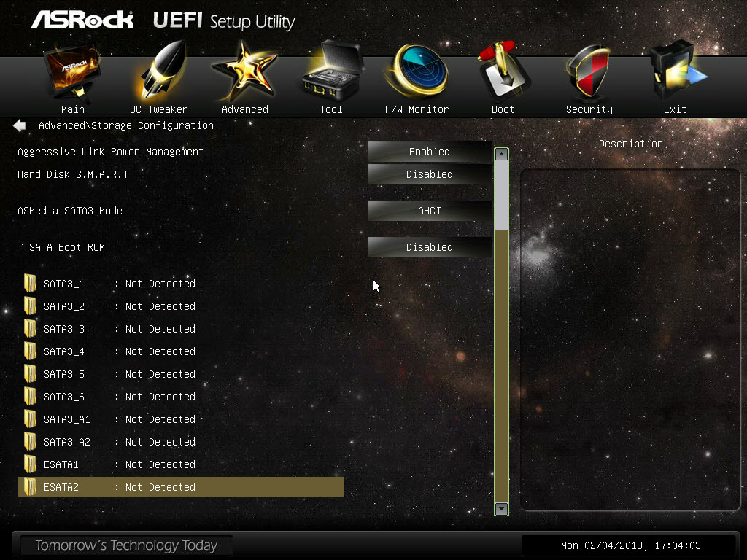Click the ESATA1 folder icon
This screenshot has height=560, width=747.
point(30,464)
